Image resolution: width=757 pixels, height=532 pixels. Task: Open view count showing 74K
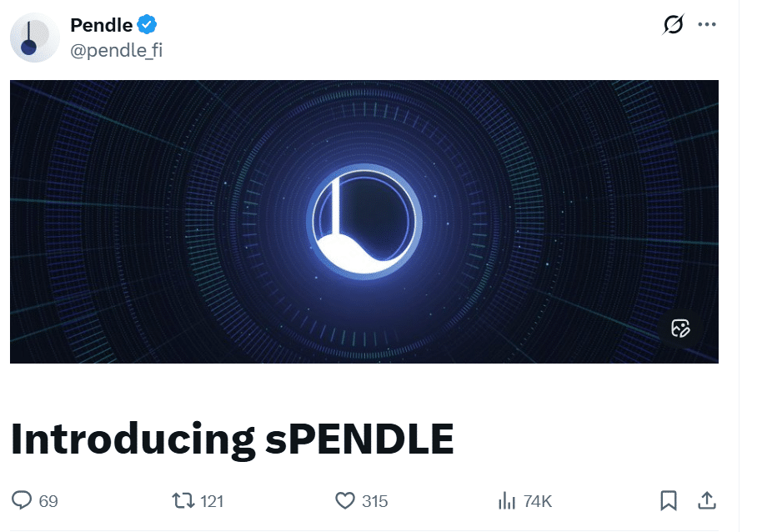point(540,501)
